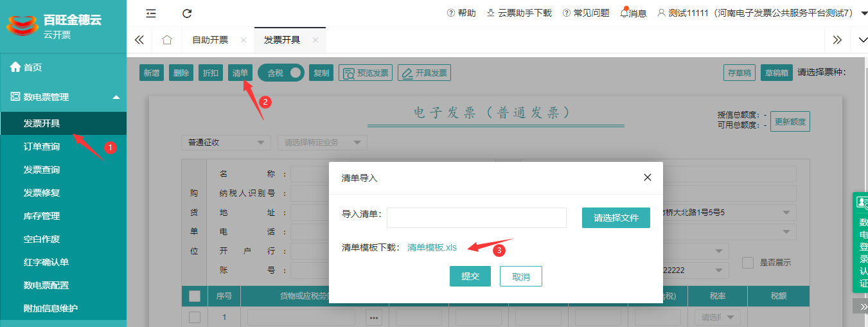Click the 新增 button

(152, 73)
